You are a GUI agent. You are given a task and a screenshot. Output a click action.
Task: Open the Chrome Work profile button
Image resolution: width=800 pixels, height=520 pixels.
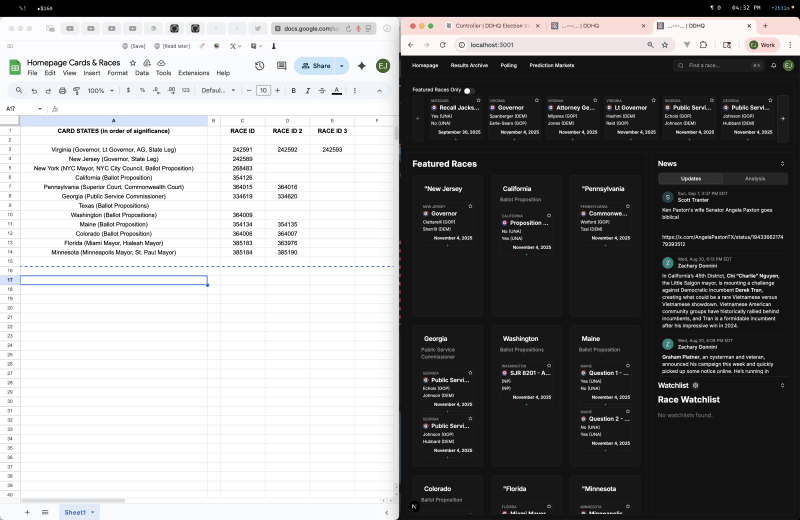[762, 45]
